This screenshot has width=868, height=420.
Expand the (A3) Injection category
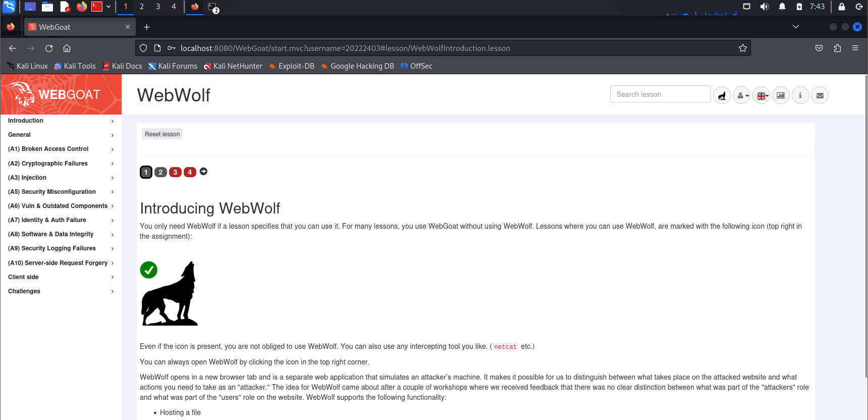click(61, 178)
